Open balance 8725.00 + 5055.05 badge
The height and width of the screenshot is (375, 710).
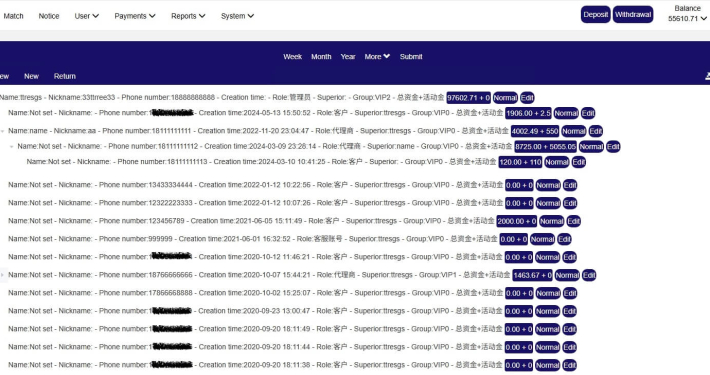[546, 147]
